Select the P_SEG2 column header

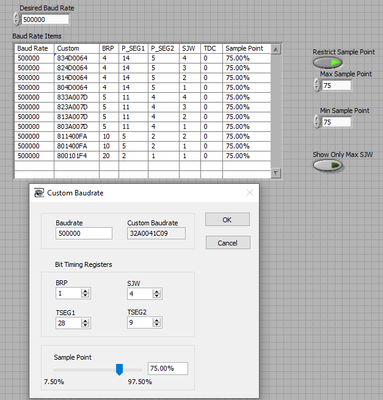pos(164,49)
